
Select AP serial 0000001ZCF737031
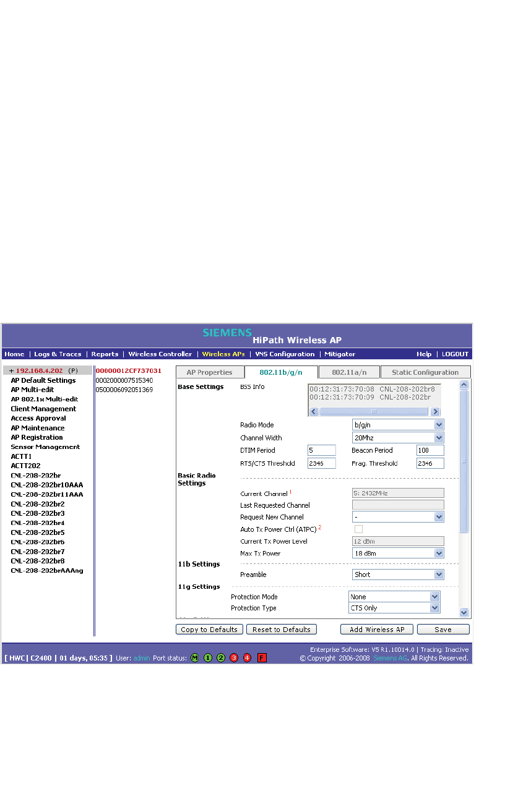point(128,370)
